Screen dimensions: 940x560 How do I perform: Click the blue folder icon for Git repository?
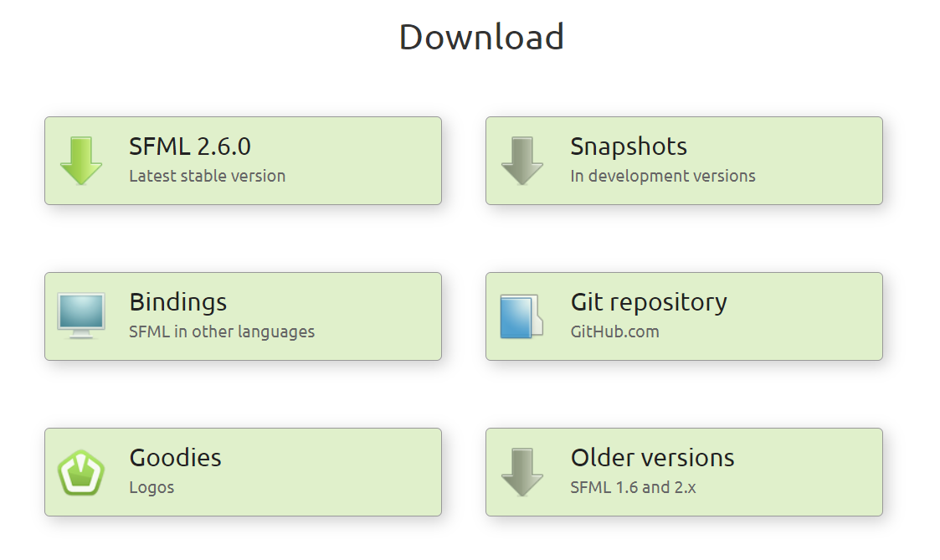point(521,316)
